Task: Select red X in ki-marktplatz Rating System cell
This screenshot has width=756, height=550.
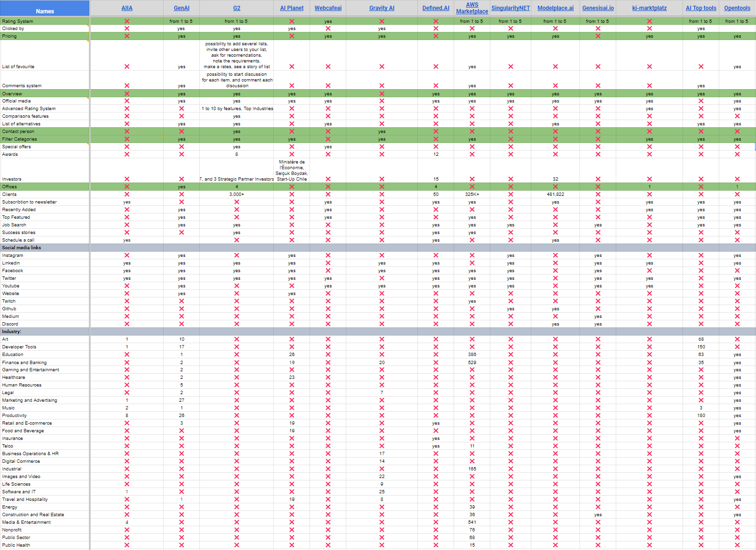Action: click(x=649, y=21)
